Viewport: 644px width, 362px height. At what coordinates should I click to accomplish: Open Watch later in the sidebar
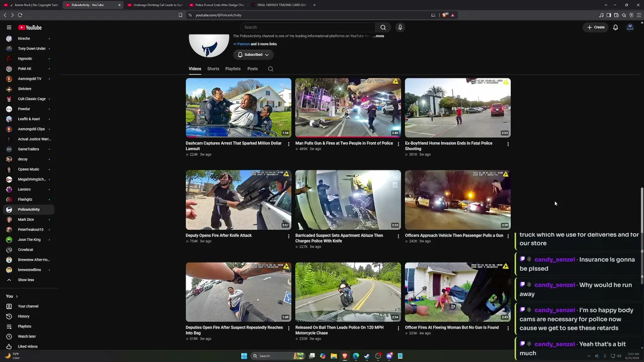pyautogui.click(x=27, y=336)
